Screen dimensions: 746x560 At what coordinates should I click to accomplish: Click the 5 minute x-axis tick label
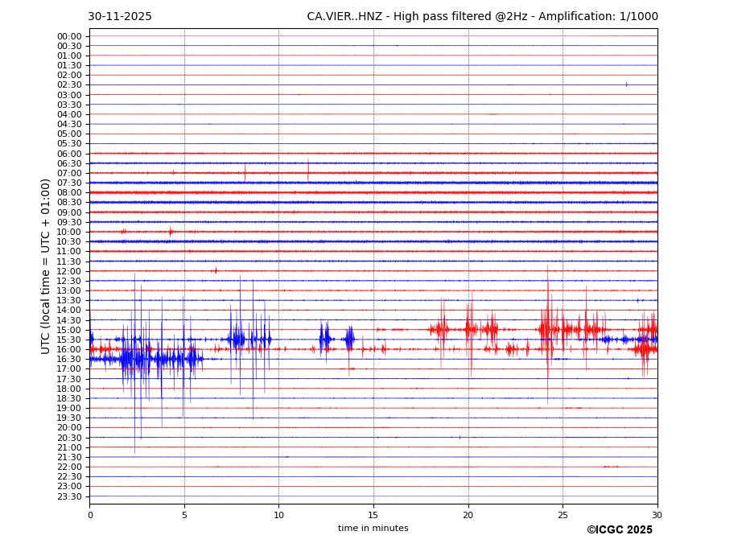(x=184, y=515)
